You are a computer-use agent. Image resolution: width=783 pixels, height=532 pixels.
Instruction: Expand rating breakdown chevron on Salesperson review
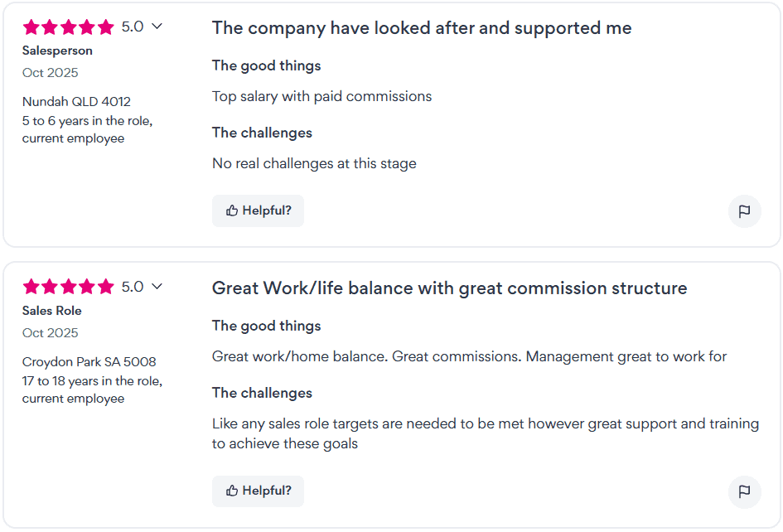pos(157,27)
